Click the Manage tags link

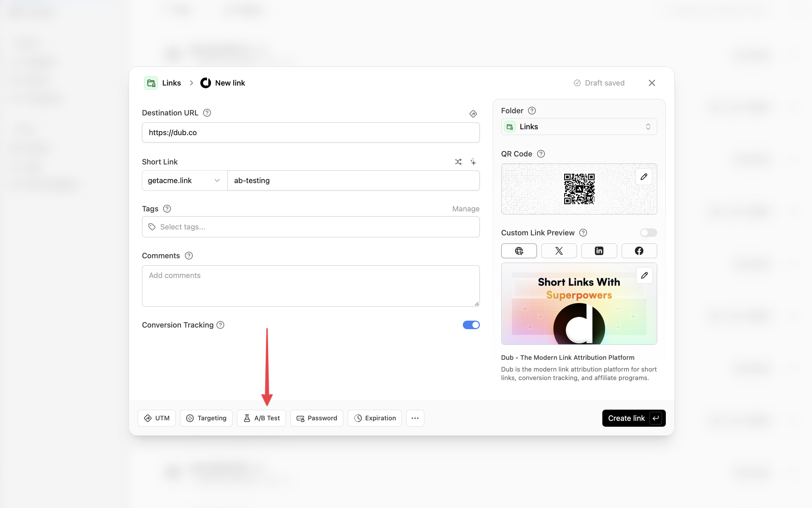465,209
